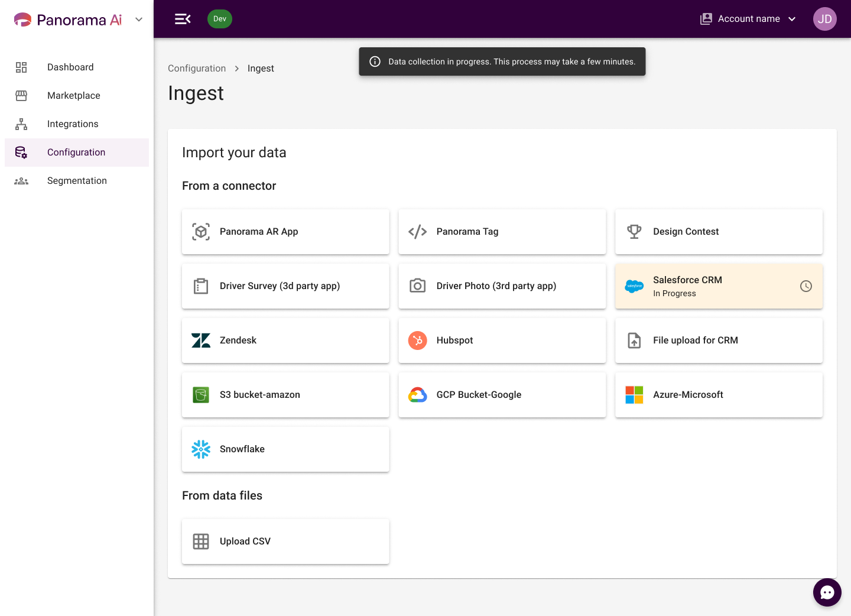The height and width of the screenshot is (616, 851).
Task: Choose the S3 bucket-amazon label
Action: tap(260, 395)
